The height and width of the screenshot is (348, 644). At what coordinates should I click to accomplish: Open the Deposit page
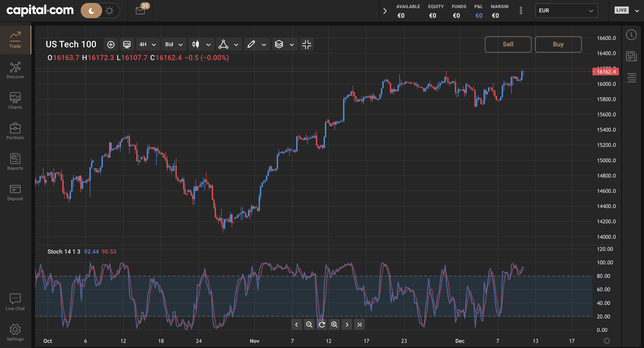pos(15,192)
